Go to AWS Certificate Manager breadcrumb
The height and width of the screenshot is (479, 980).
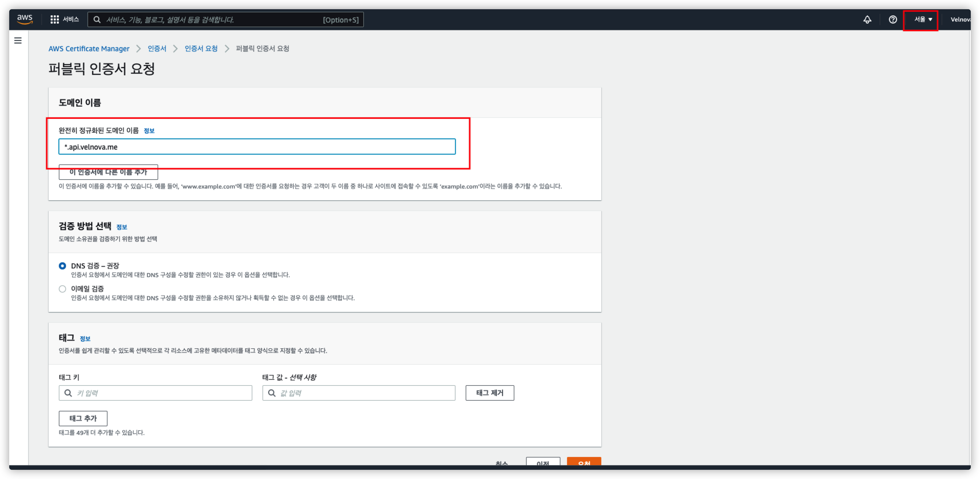tap(89, 49)
